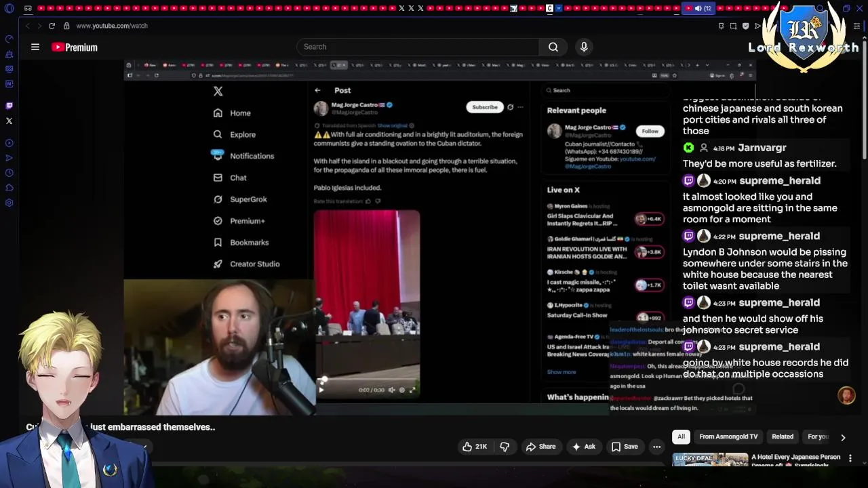Viewport: 868px width, 488px height.
Task: Select the From Asmongold TV chip
Action: [x=728, y=436]
